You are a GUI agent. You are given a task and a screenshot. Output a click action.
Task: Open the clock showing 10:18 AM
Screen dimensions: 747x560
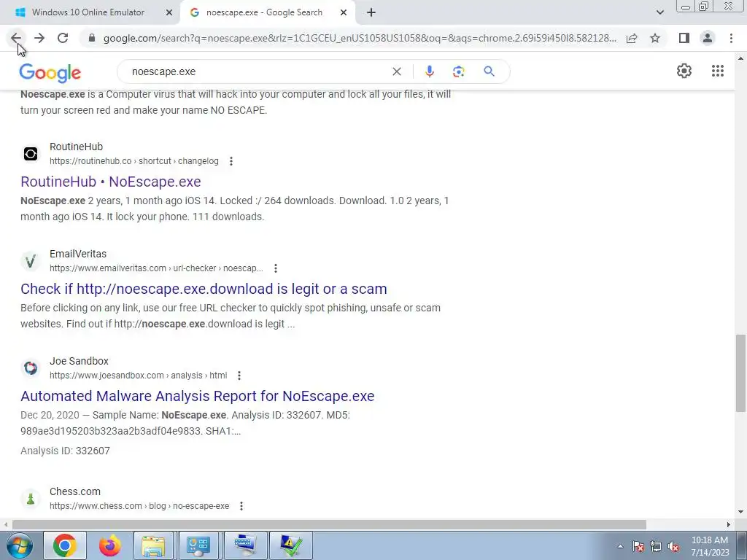(x=710, y=546)
